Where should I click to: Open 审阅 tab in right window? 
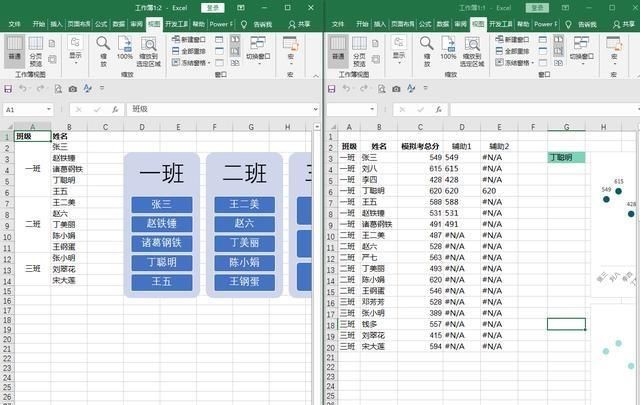tap(460, 24)
